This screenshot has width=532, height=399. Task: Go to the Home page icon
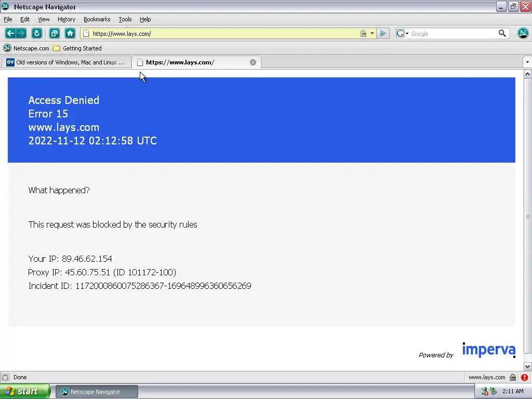point(70,33)
